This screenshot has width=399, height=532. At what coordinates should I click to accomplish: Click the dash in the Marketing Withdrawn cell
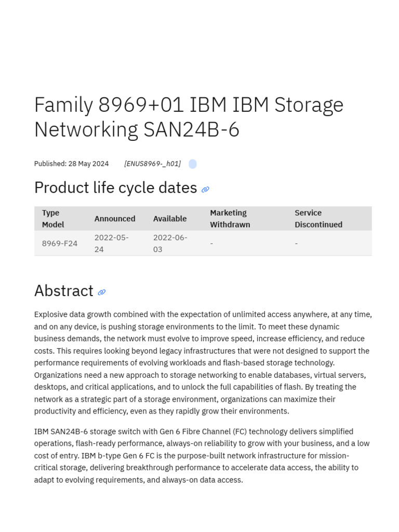pos(211,243)
